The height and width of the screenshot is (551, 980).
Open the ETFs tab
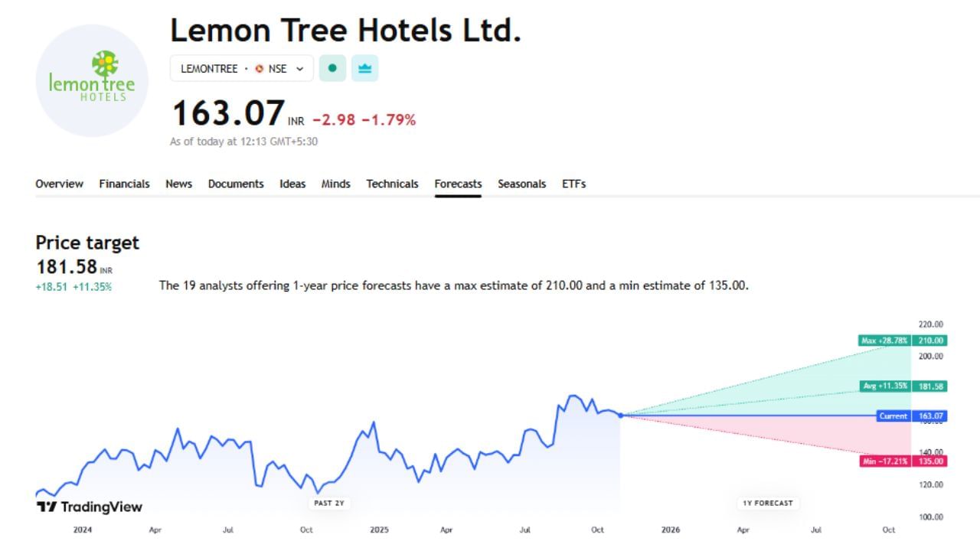(573, 184)
